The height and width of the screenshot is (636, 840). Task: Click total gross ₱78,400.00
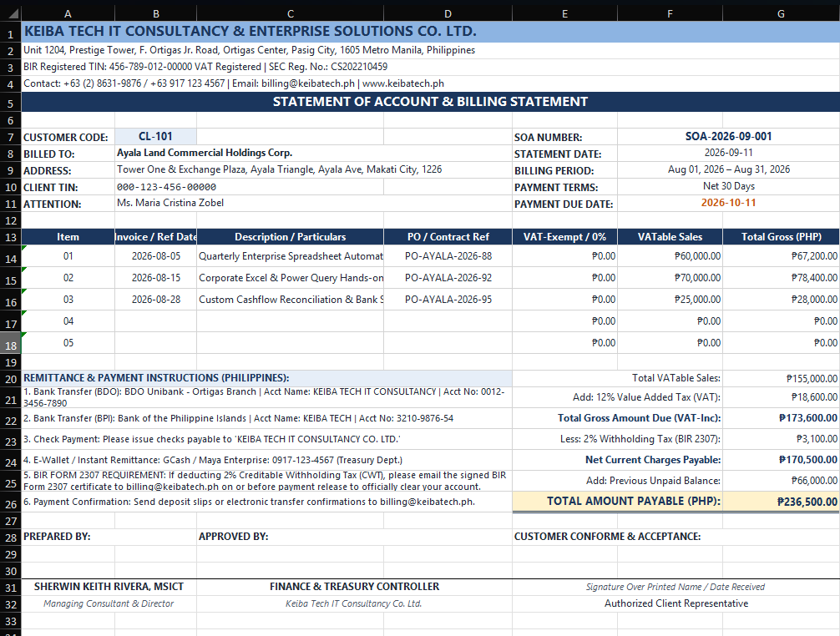[x=781, y=278]
